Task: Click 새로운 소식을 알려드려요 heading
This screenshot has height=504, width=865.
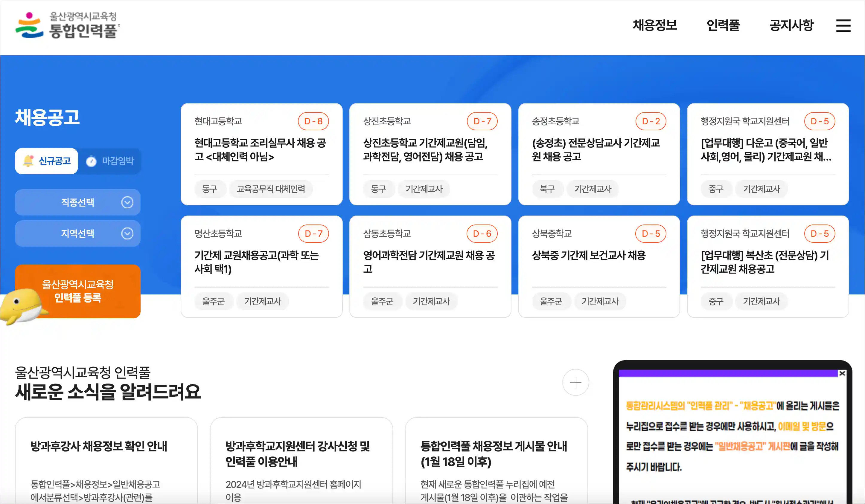Action: [x=108, y=392]
